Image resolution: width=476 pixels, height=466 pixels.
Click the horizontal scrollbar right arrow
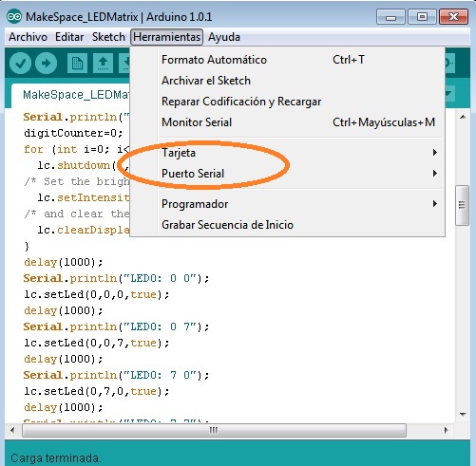(x=447, y=430)
